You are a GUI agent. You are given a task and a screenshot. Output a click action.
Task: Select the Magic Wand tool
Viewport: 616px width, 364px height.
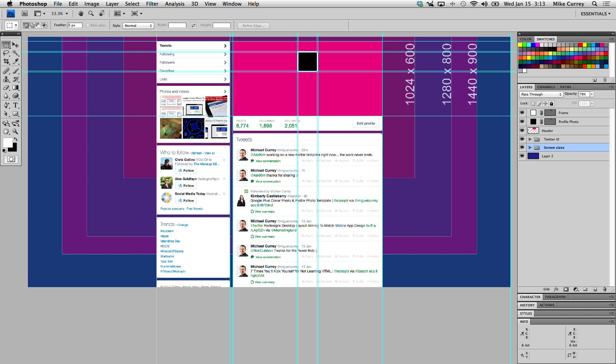click(15, 53)
